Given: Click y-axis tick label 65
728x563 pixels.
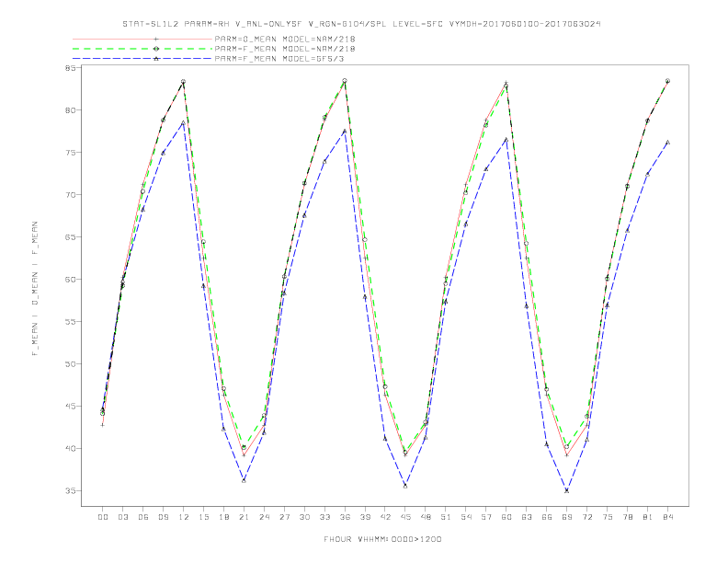Looking at the screenshot, I should click(x=70, y=237).
